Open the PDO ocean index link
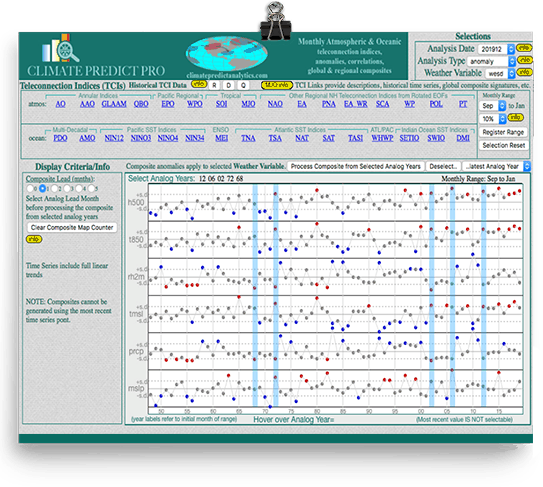 60,138
